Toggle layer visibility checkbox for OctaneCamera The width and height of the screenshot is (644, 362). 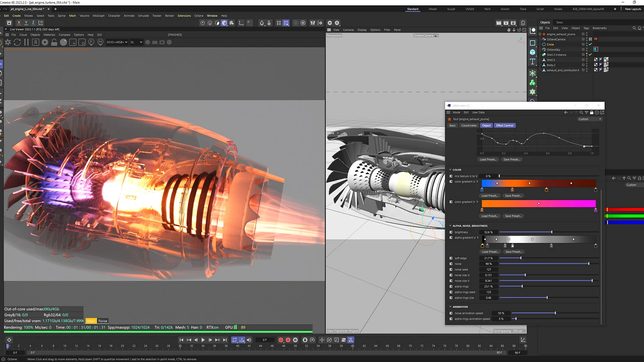583,39
